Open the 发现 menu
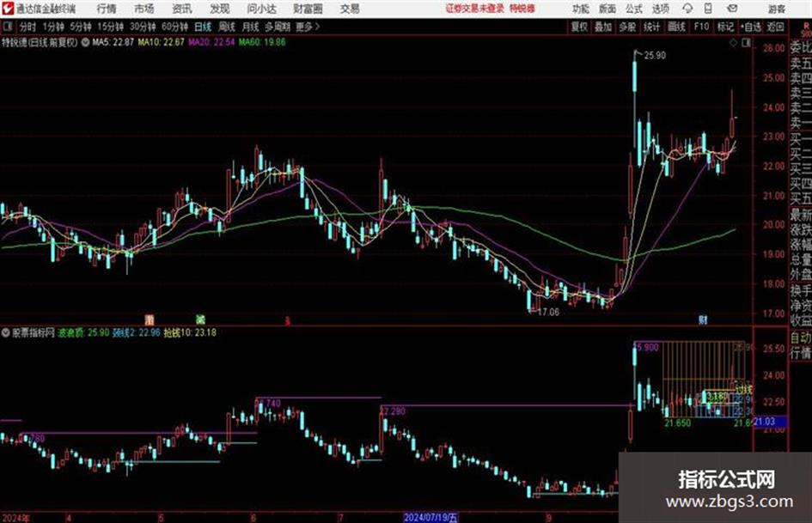This screenshot has height=523, width=812. pyautogui.click(x=220, y=9)
